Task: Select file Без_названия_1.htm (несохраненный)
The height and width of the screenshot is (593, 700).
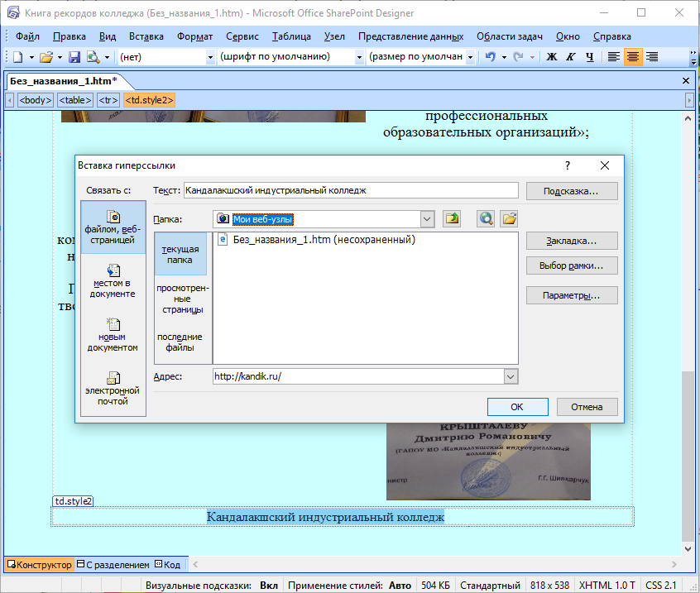Action: coord(317,240)
